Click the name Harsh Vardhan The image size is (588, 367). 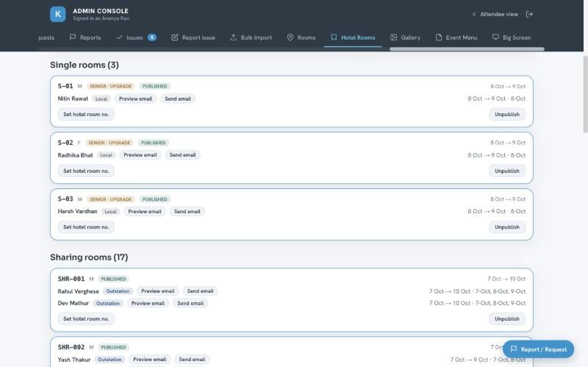coord(77,211)
